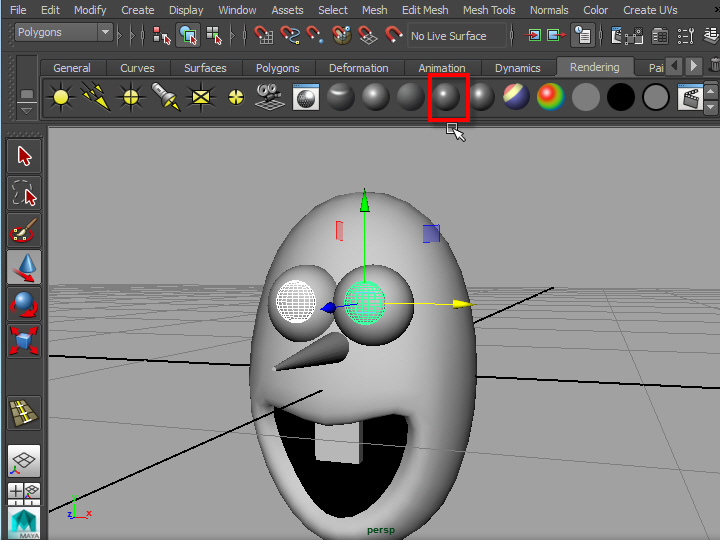The image size is (720, 540).
Task: Select the arrow Select tool
Action: point(24,156)
